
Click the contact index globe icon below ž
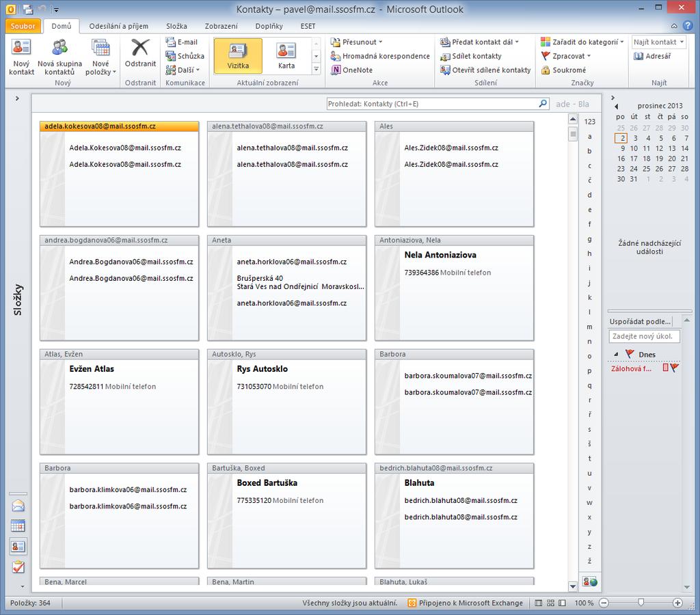(589, 582)
